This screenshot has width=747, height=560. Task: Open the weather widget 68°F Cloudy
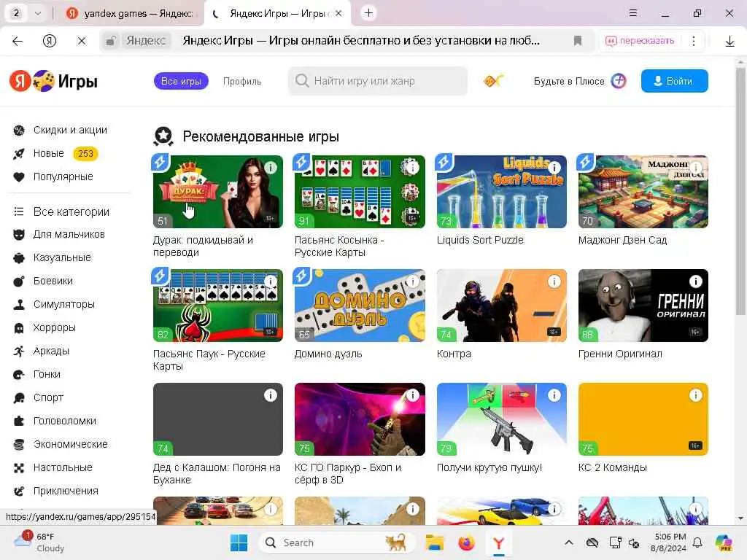click(x=39, y=542)
